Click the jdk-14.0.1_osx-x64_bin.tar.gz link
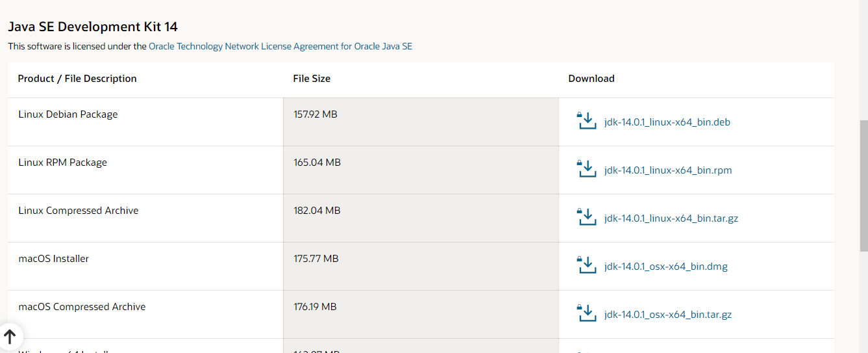Screen dimensions: 868x353 pyautogui.click(x=667, y=315)
